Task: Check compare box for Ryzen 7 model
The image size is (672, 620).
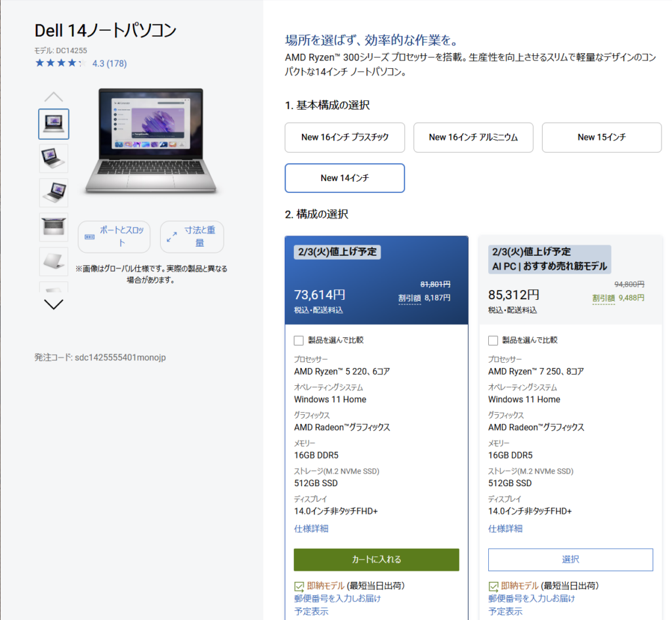Action: tap(493, 341)
